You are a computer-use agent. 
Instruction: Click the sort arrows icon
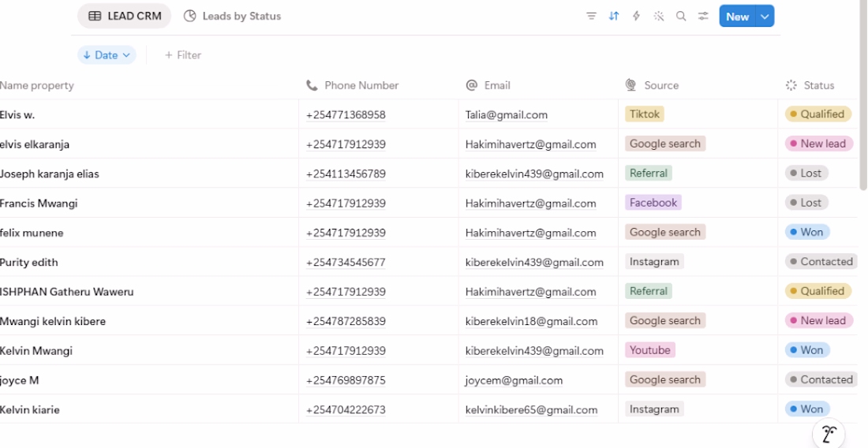point(614,16)
